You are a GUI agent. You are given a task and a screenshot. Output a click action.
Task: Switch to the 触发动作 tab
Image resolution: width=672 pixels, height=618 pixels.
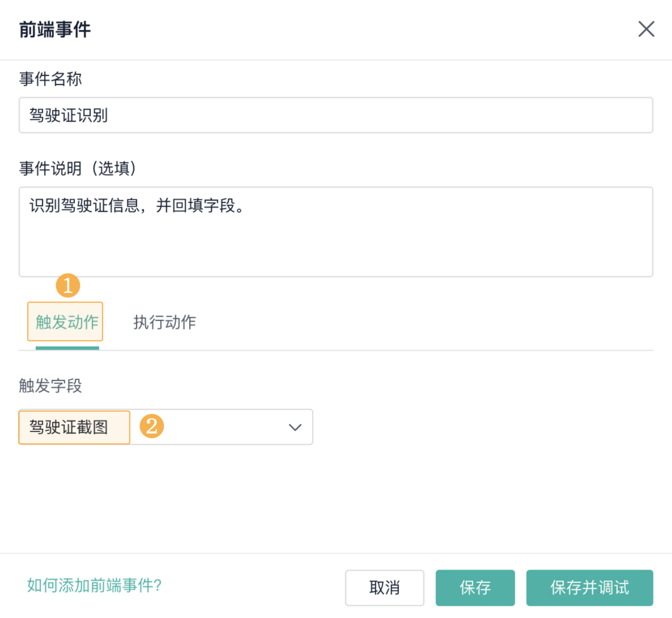(66, 322)
